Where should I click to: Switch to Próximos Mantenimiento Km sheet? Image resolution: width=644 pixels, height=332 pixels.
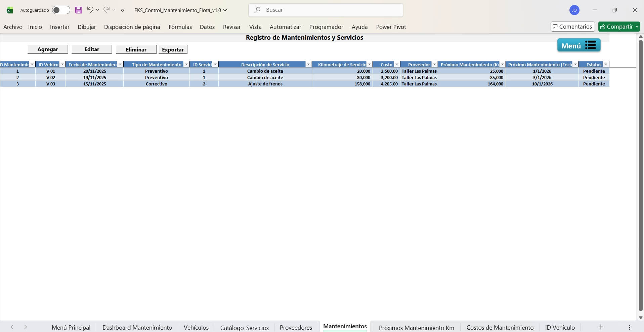[x=417, y=328]
